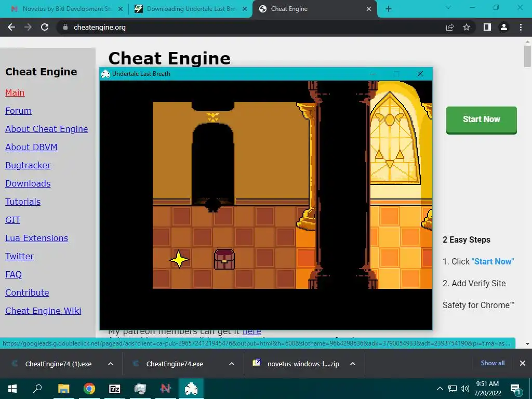Open the Lua Extensions link

(x=36, y=238)
